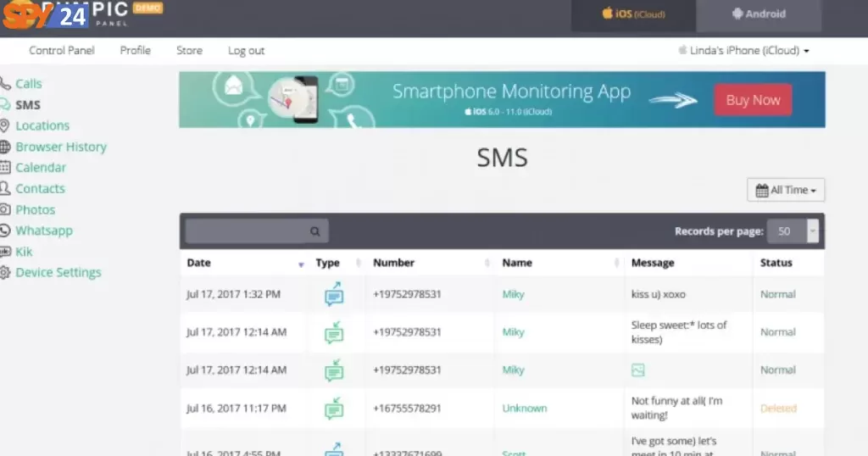Open the Calls section in sidebar
This screenshot has height=456, width=868.
28,84
